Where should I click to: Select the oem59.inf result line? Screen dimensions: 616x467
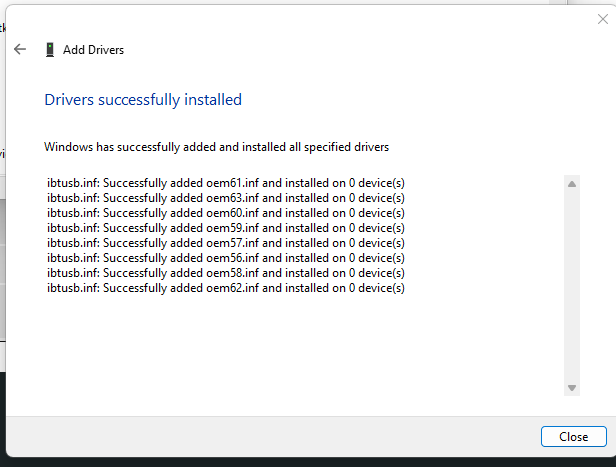225,228
